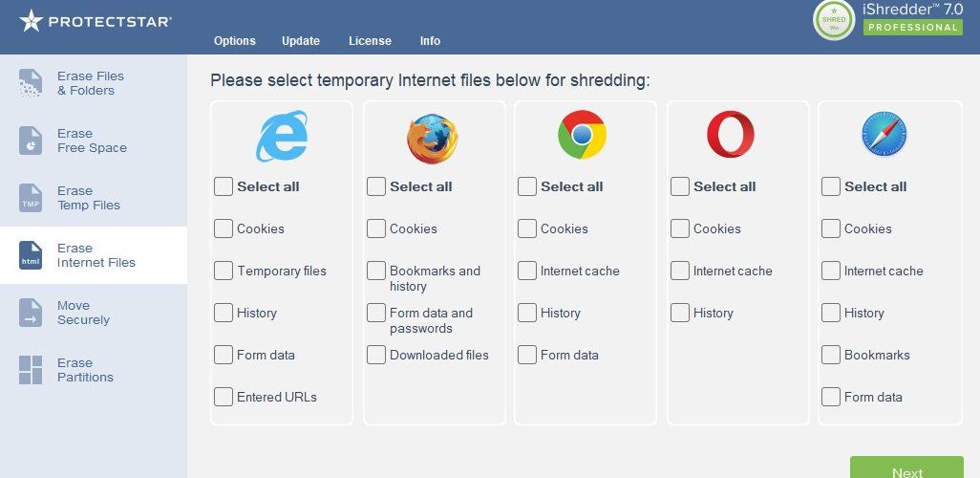980x478 pixels.
Task: Open the License menu
Action: tap(370, 41)
